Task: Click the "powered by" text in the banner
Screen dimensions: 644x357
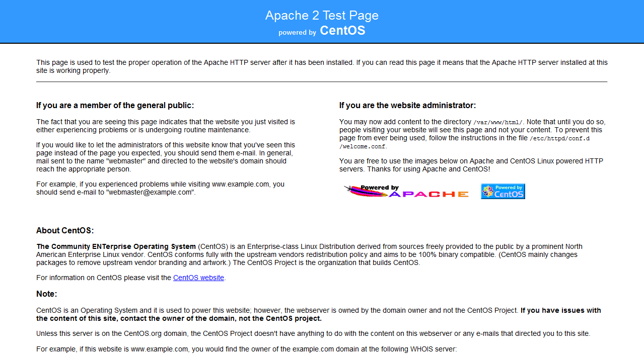Action: 297,33
